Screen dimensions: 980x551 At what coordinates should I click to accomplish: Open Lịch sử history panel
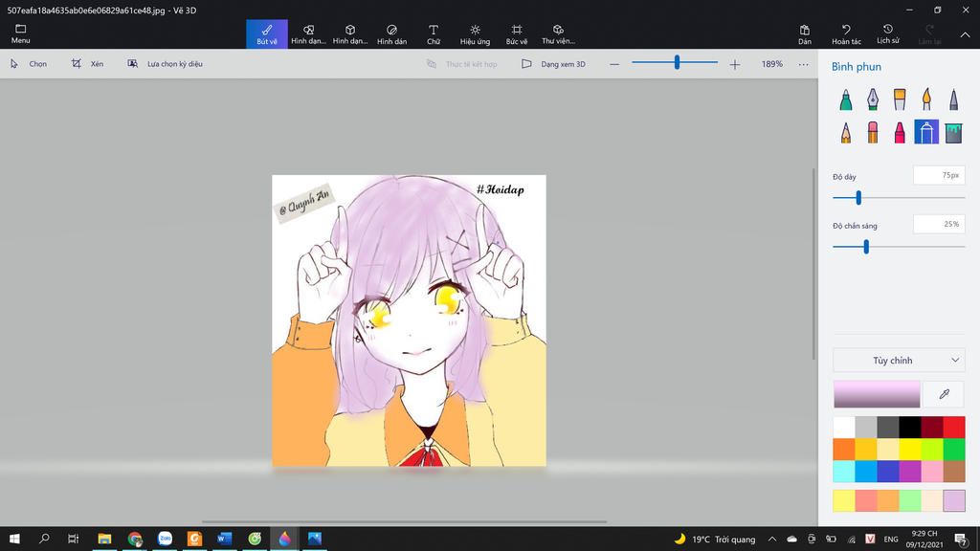pos(887,33)
